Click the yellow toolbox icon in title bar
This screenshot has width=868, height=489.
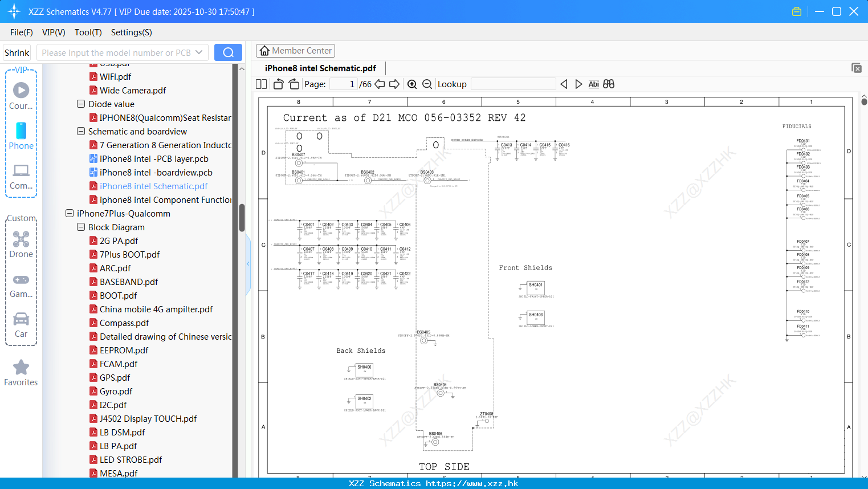pyautogui.click(x=797, y=11)
